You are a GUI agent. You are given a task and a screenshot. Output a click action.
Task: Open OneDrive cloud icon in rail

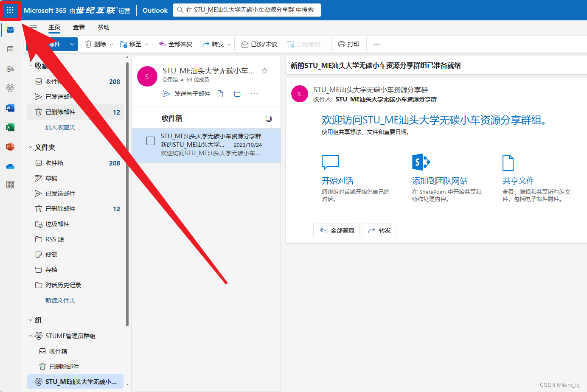pos(10,166)
